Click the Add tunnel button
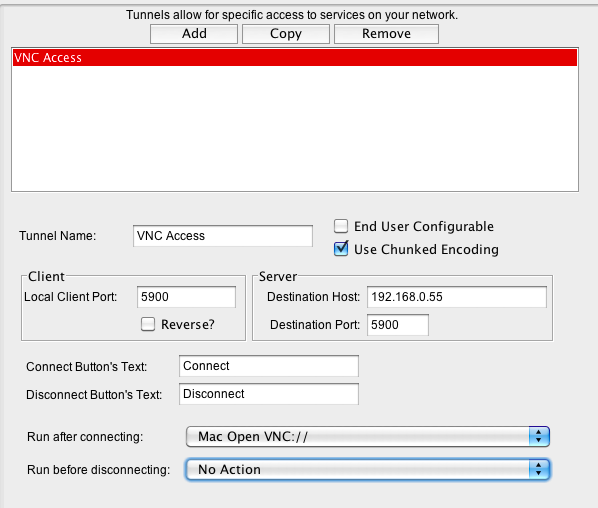This screenshot has height=508, width=598. tap(194, 34)
